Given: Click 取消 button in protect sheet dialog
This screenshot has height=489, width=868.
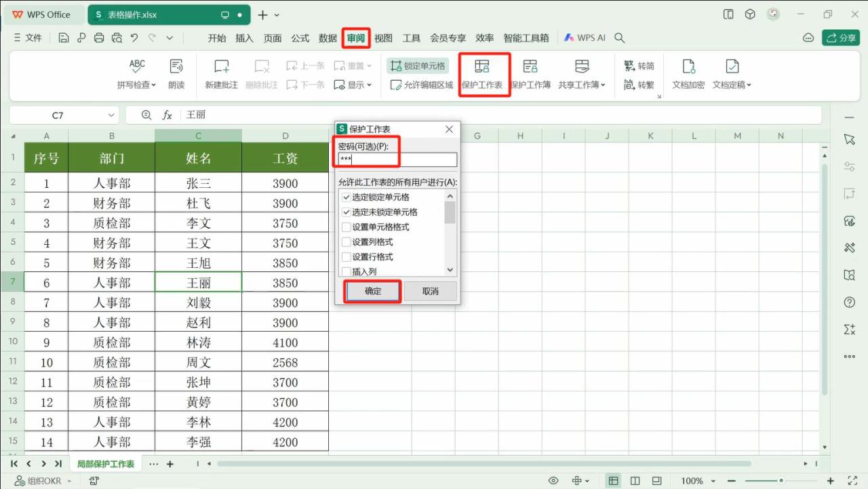Looking at the screenshot, I should [431, 291].
